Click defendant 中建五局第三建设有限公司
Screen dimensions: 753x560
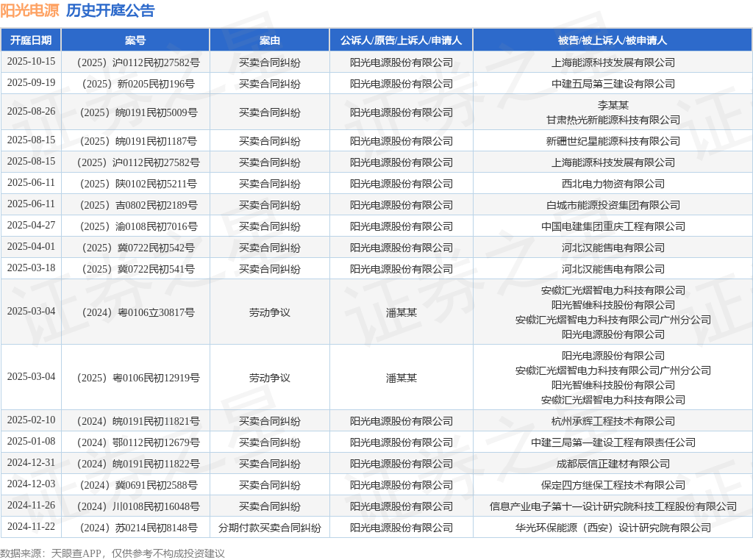[613, 84]
